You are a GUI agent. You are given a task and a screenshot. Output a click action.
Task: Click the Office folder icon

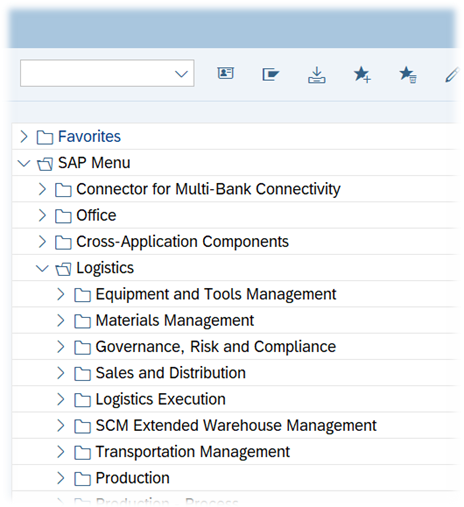(x=63, y=216)
